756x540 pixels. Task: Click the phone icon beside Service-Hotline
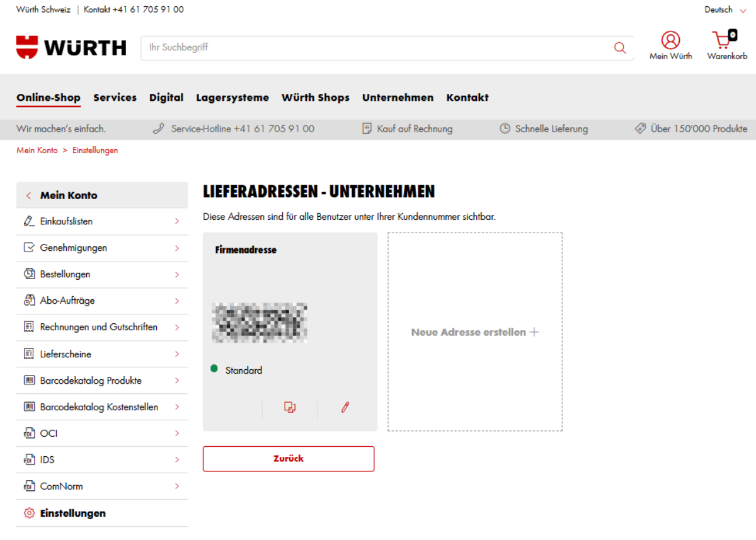coord(159,129)
